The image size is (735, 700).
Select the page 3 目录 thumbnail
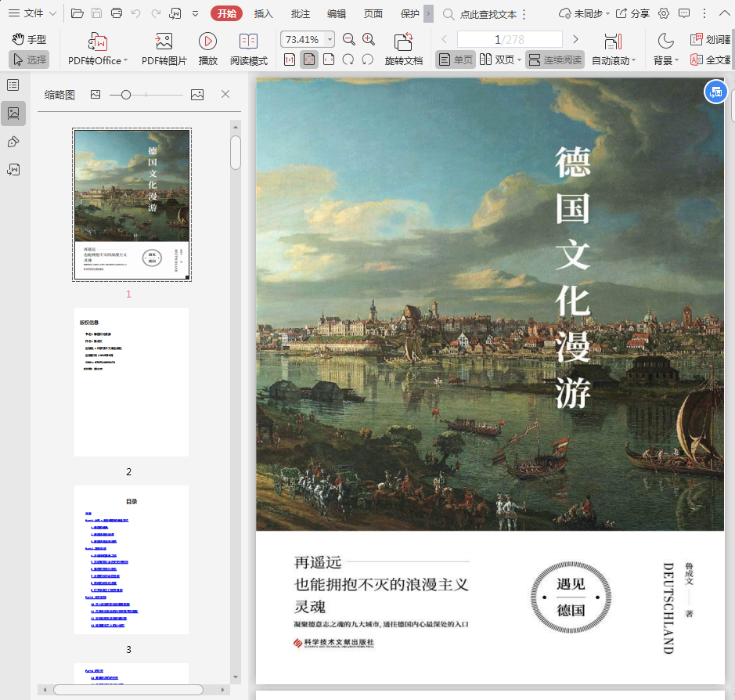(132, 559)
